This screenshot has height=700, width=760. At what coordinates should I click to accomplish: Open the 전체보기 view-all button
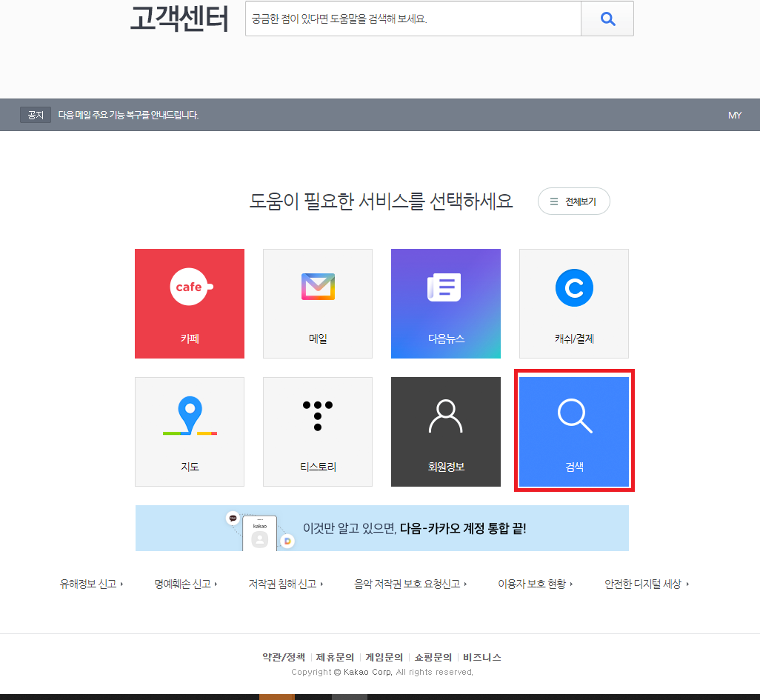574,201
